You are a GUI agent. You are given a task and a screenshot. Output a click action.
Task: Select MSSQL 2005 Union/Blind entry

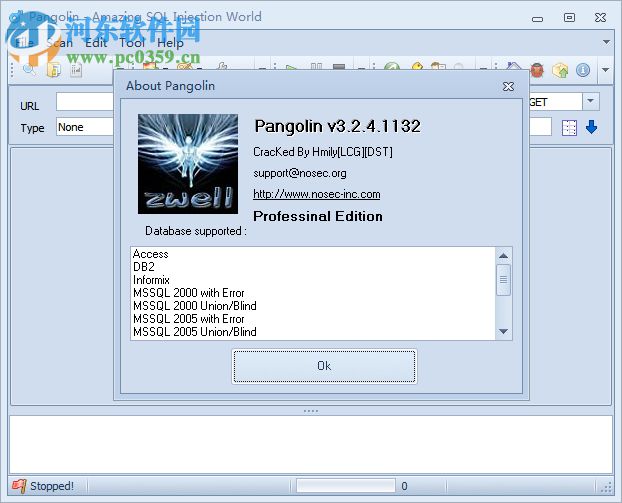click(195, 332)
